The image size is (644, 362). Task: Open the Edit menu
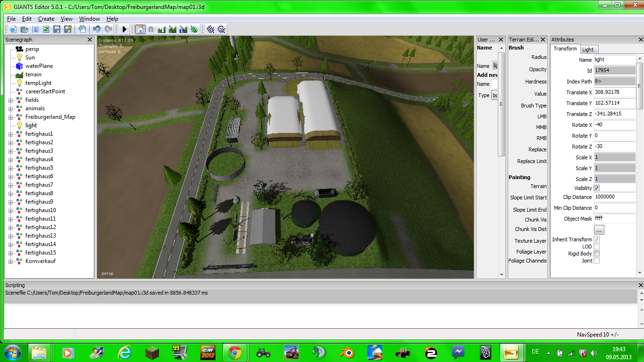27,19
